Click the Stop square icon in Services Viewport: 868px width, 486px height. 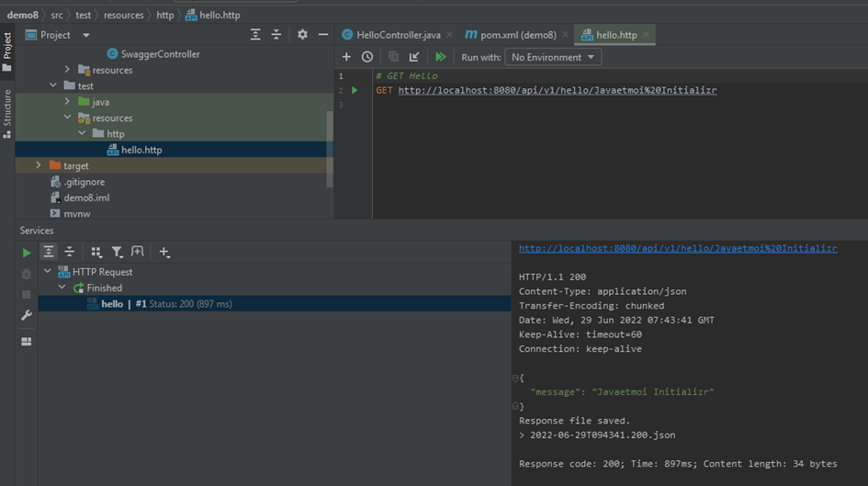(26, 295)
